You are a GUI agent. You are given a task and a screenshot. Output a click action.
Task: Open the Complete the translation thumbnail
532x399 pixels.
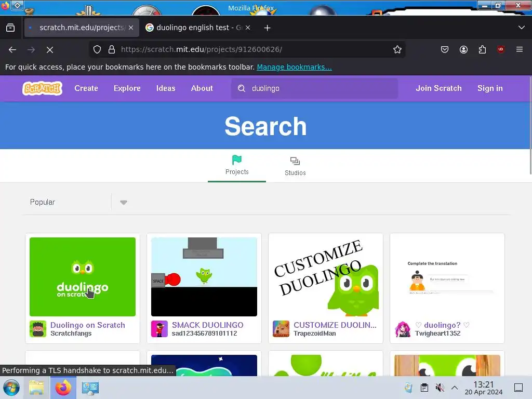pyautogui.click(x=447, y=277)
